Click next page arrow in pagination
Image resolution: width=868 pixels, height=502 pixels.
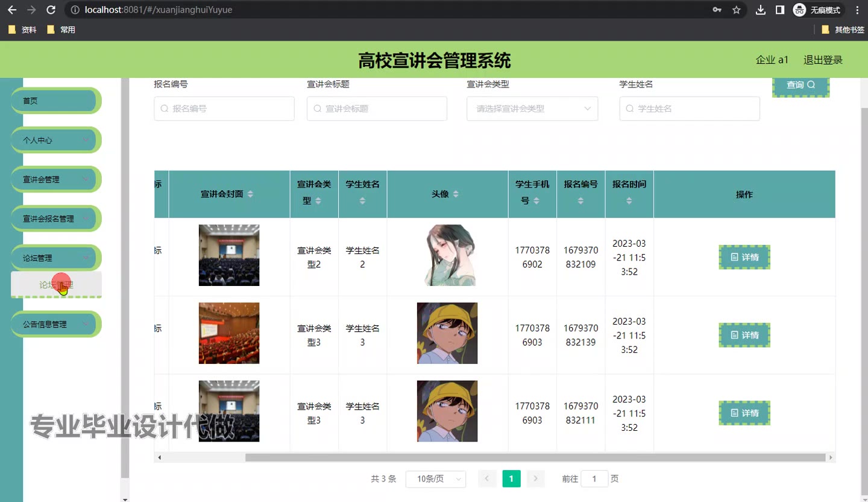tap(535, 478)
